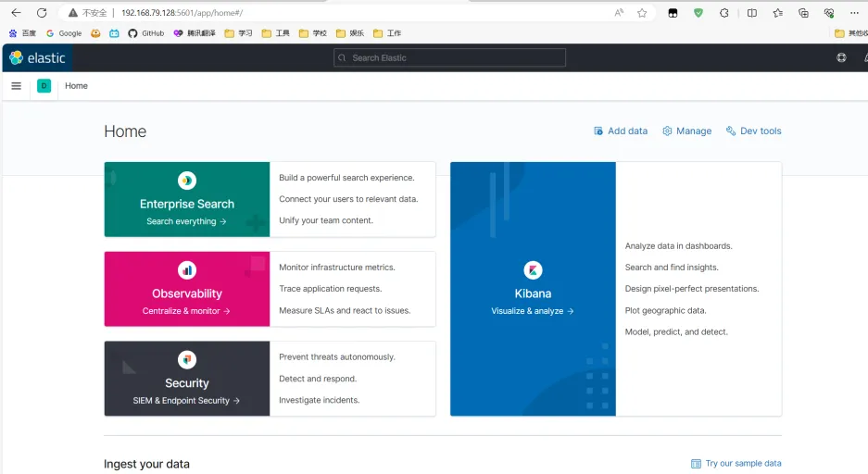Open Kibana Visualize & analyze card
Screen dimensions: 868x474
point(533,311)
